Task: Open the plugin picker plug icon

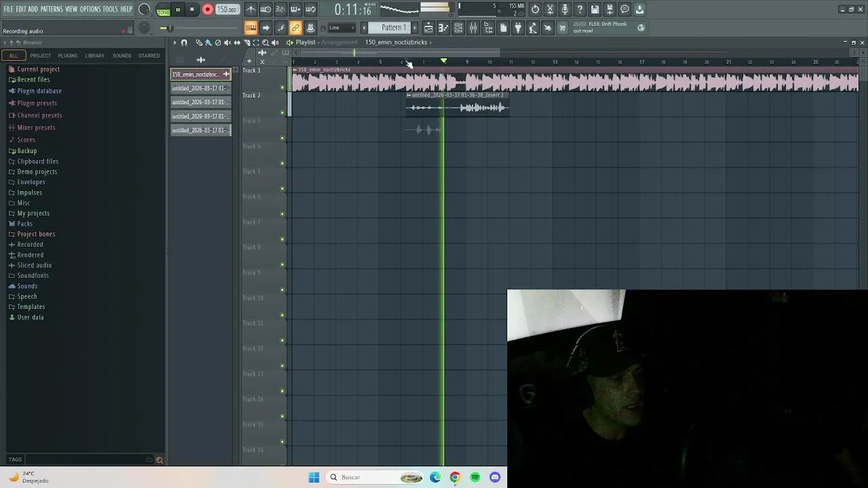Action: click(518, 28)
